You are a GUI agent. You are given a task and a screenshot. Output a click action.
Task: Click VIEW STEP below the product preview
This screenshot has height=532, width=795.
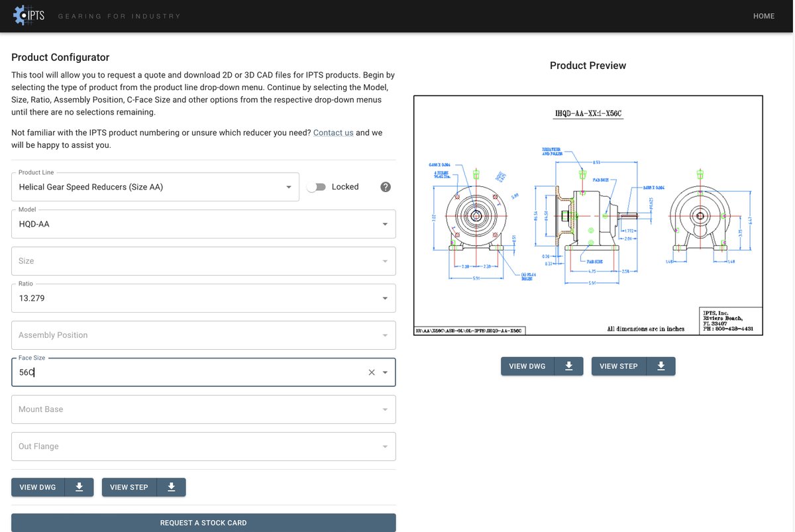[x=617, y=366]
